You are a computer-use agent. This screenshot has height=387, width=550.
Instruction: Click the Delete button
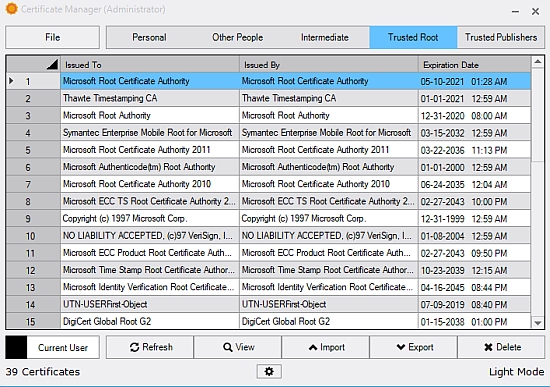(x=502, y=347)
